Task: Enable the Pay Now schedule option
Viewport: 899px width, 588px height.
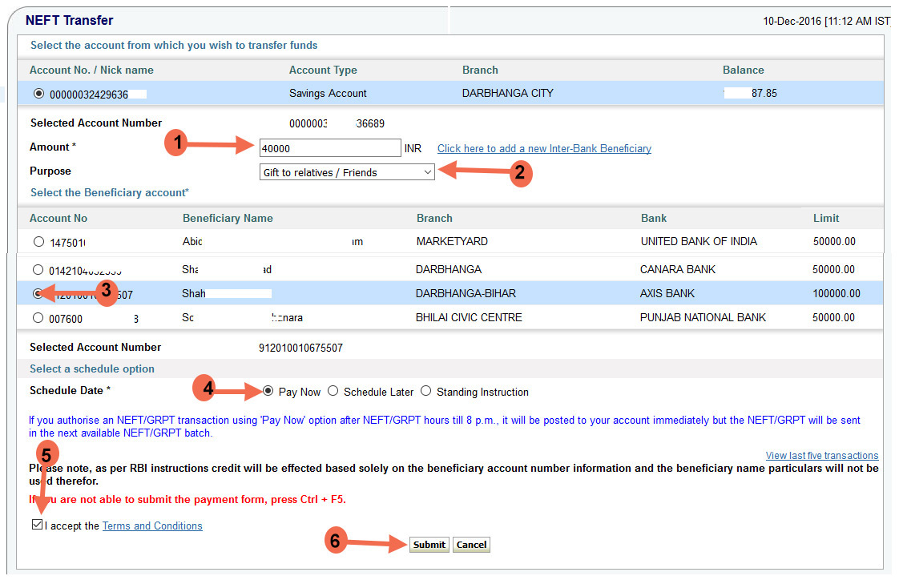Action: tap(268, 391)
